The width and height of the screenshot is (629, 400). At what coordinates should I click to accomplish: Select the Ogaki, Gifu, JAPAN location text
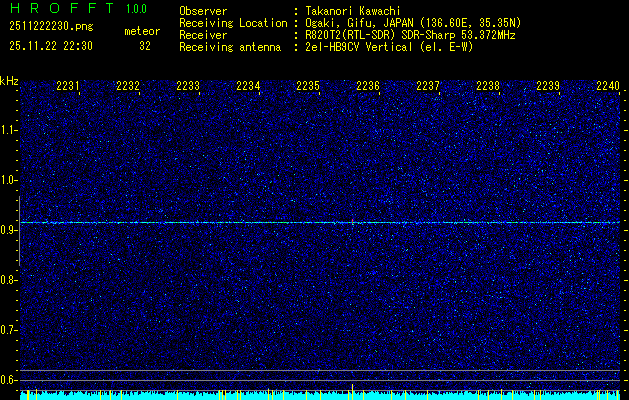(x=413, y=23)
